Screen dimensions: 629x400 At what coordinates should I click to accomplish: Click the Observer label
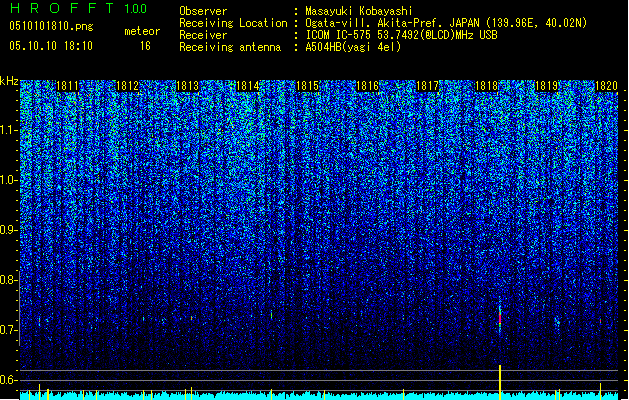click(x=203, y=11)
